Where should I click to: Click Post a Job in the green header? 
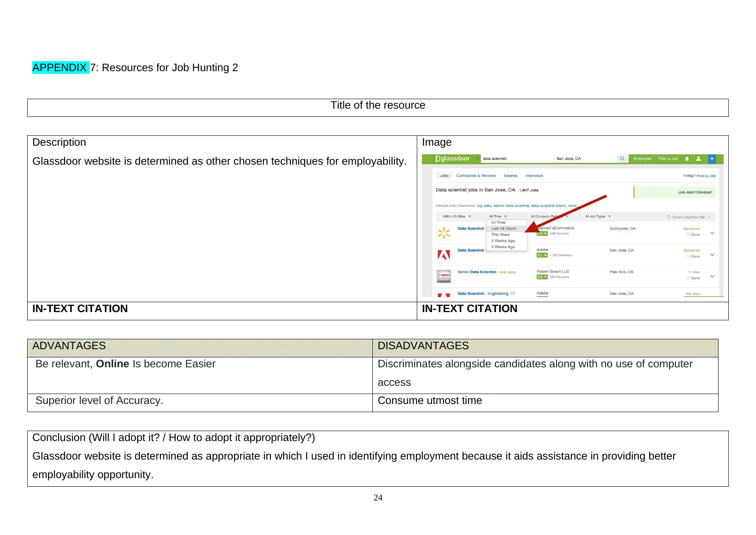coord(668,159)
